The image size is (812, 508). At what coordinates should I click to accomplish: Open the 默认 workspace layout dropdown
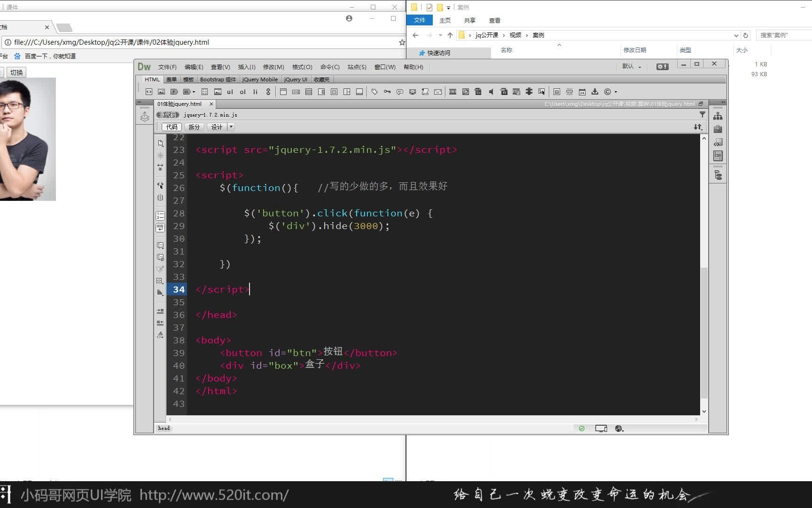tap(632, 66)
